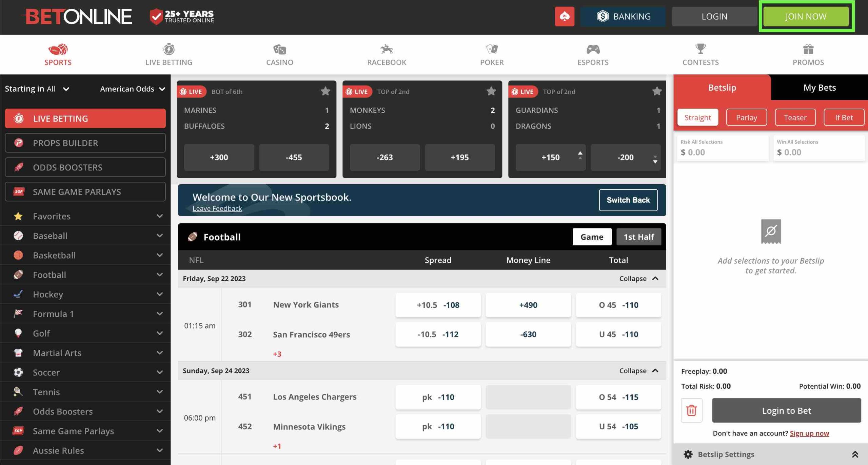Select the Teaser bet type toggle
Image resolution: width=868 pixels, height=465 pixels.
[x=795, y=117]
